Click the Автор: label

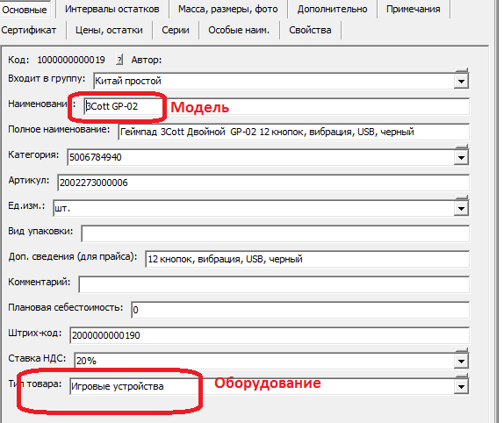pos(147,60)
